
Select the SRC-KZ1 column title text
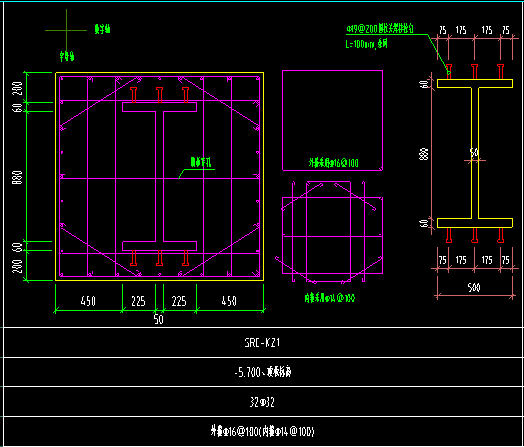coord(262,343)
